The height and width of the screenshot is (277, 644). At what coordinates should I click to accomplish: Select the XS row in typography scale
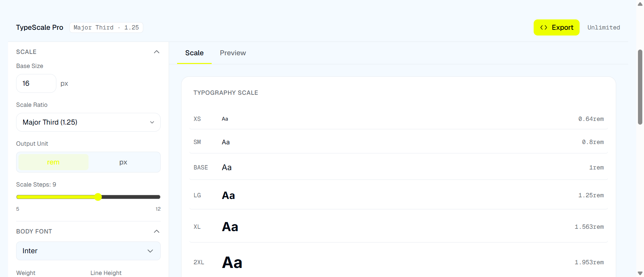pyautogui.click(x=398, y=119)
